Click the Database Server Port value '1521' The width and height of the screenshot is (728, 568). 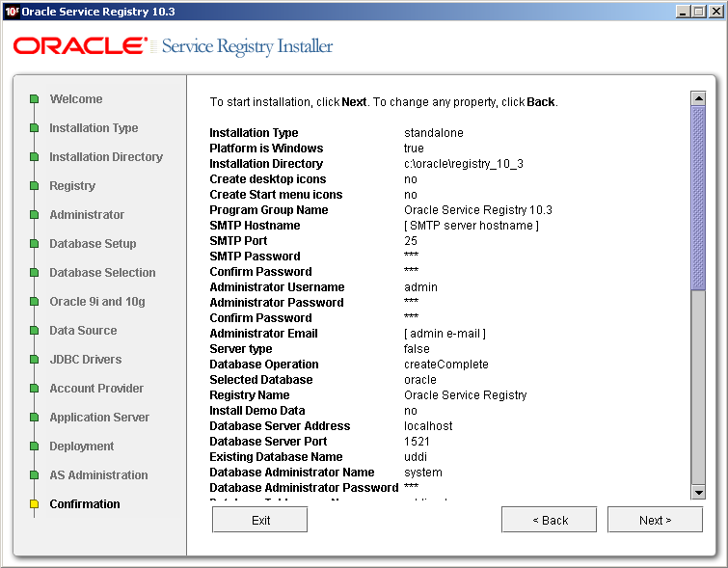pyautogui.click(x=417, y=442)
